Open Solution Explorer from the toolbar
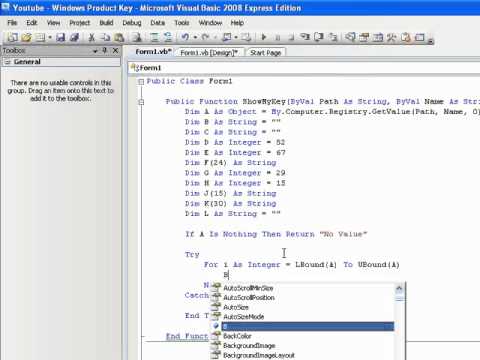Image resolution: width=480 pixels, height=360 pixels. tap(350, 37)
